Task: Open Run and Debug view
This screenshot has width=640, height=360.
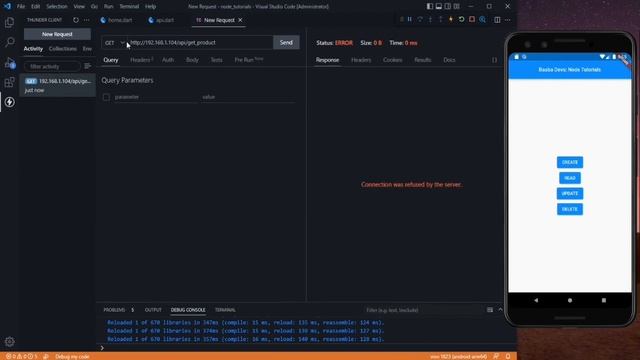Action: point(9,62)
